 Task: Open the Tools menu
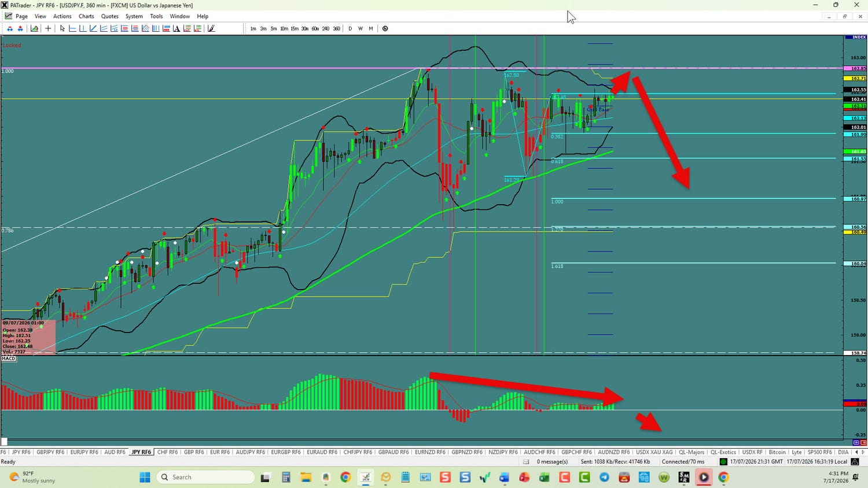point(156,16)
